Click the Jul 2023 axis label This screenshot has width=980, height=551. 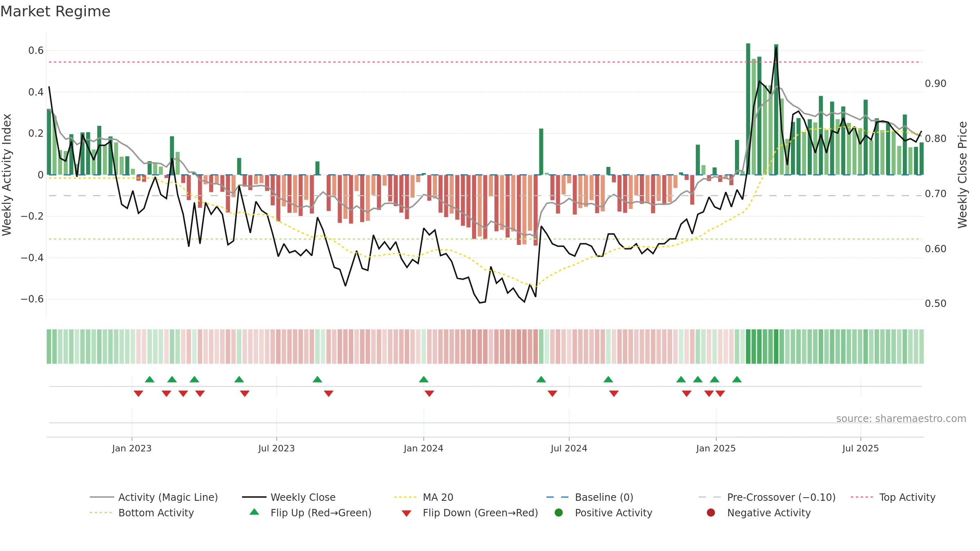click(x=276, y=448)
